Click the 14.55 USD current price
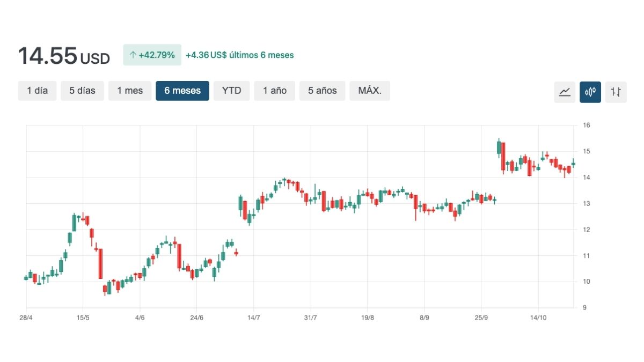Screen dimensions: 644x362 pyautogui.click(x=64, y=56)
